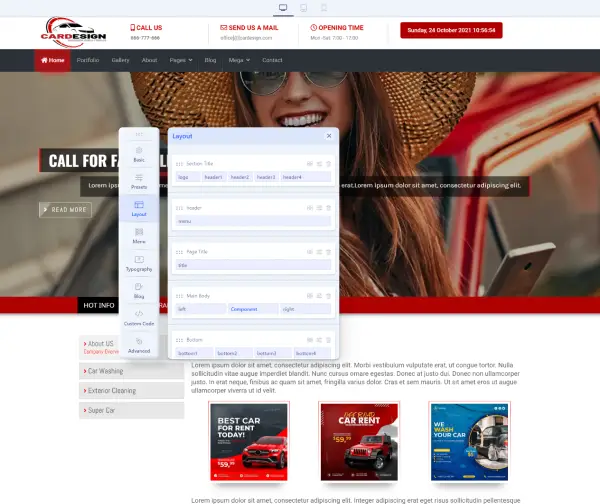Open About page from navigation
This screenshot has width=600, height=504.
[149, 60]
